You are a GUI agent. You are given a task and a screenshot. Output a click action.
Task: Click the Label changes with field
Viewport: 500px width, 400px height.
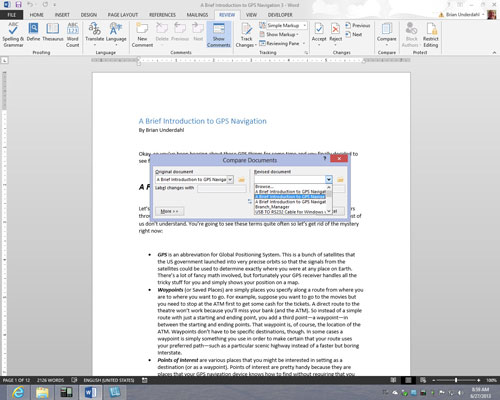pos(222,188)
